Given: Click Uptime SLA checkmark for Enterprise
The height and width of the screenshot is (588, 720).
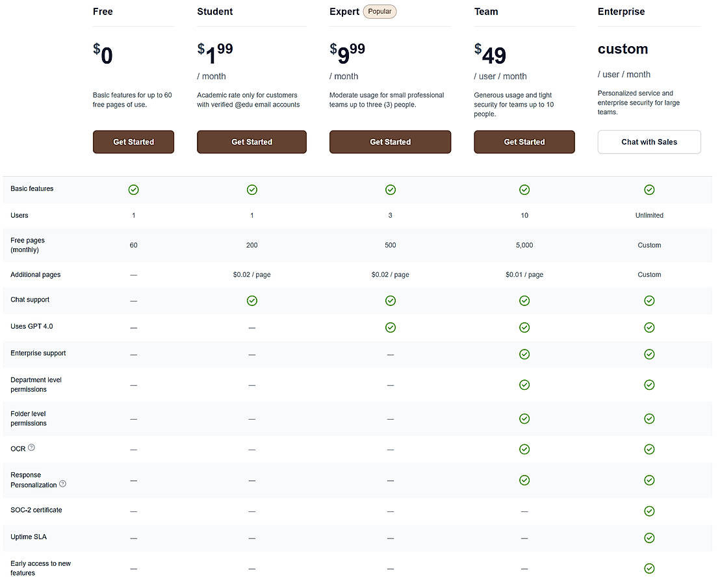Looking at the screenshot, I should [x=649, y=538].
